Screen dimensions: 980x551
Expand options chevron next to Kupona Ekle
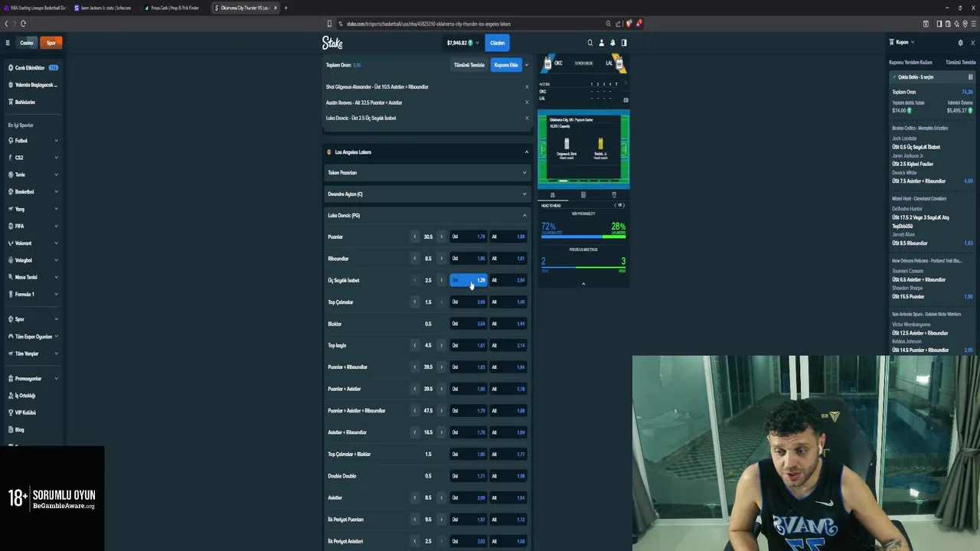pyautogui.click(x=527, y=65)
